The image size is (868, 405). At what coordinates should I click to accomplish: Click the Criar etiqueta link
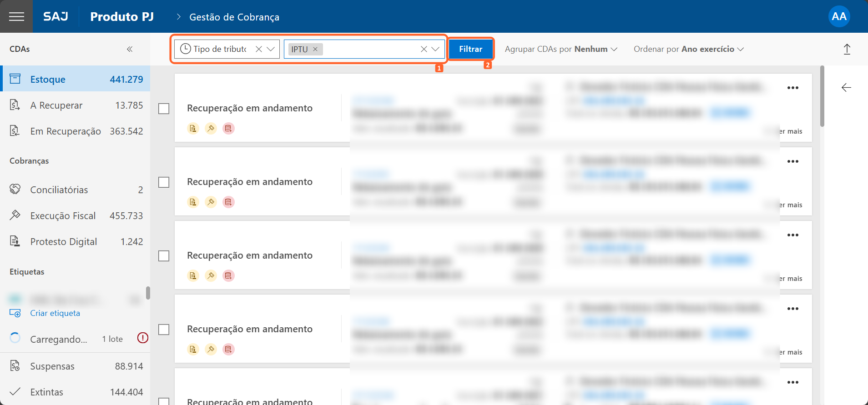pyautogui.click(x=55, y=313)
